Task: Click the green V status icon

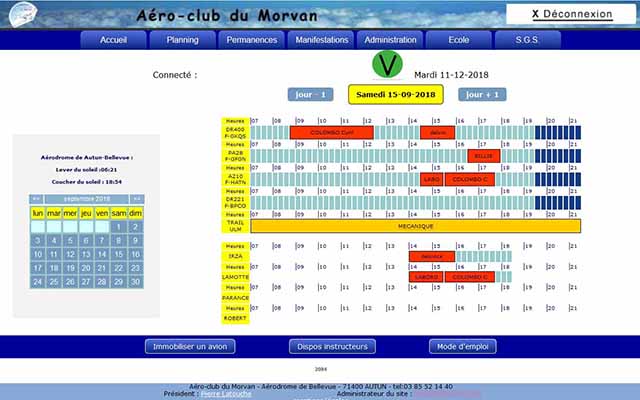Action: 387,65
